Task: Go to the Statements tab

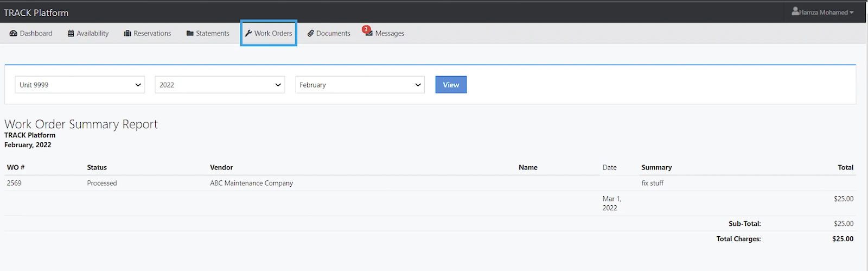Action: coord(212,34)
